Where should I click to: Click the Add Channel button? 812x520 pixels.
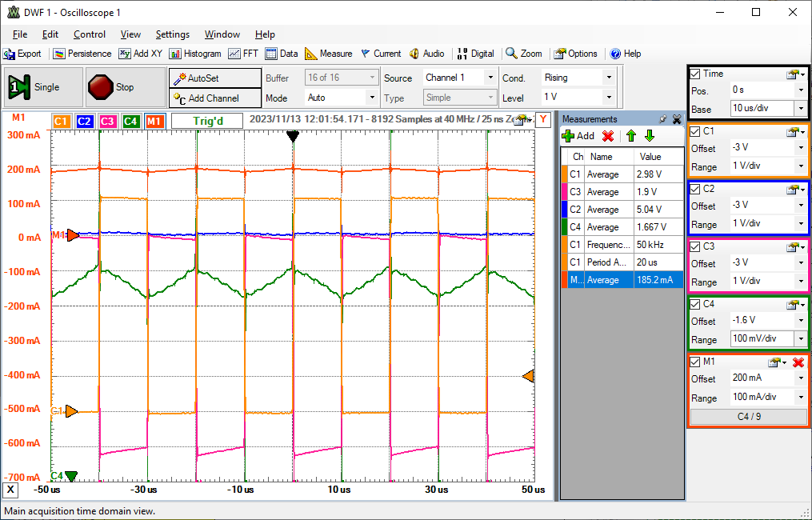[214, 98]
